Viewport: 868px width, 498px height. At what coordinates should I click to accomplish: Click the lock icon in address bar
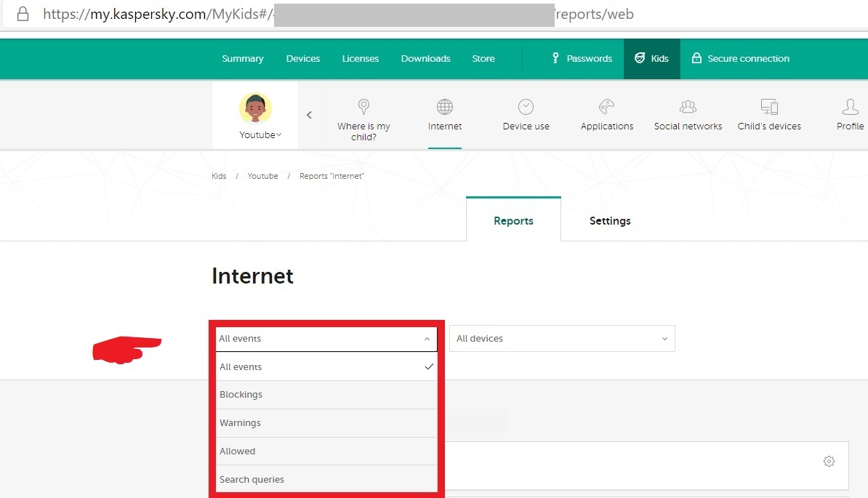point(23,14)
